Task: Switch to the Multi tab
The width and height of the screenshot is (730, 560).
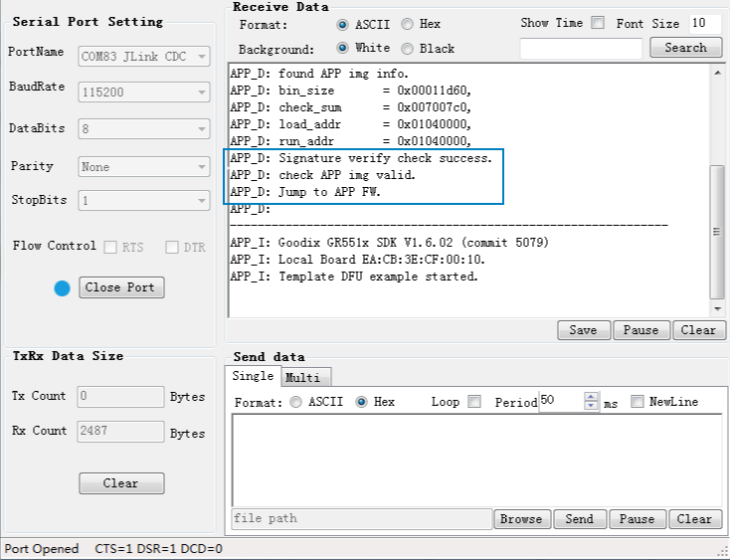Action: [302, 378]
